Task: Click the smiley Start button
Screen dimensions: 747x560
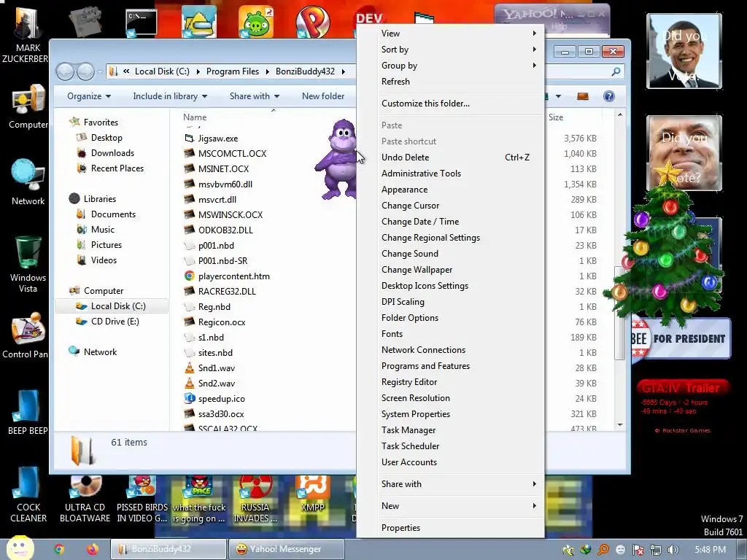Action: tap(20, 548)
